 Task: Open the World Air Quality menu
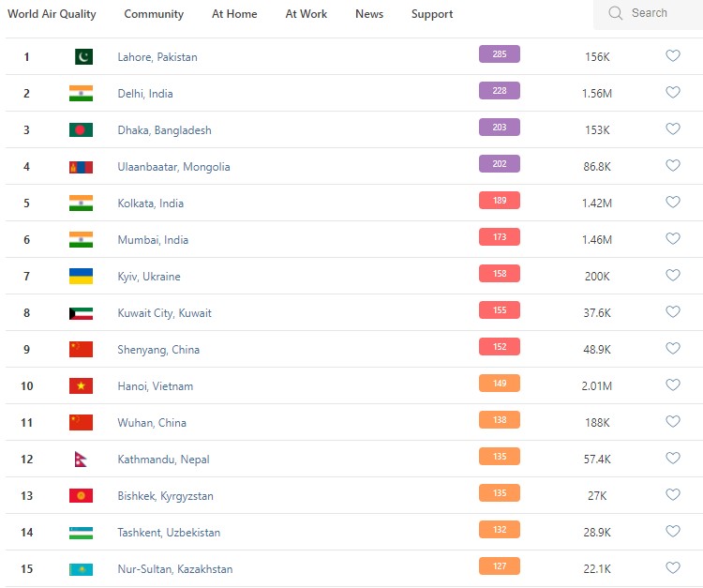52,14
